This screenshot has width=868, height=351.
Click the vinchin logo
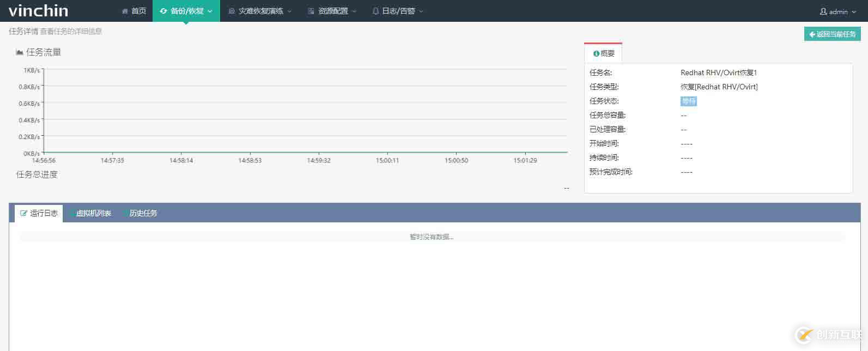pos(38,10)
